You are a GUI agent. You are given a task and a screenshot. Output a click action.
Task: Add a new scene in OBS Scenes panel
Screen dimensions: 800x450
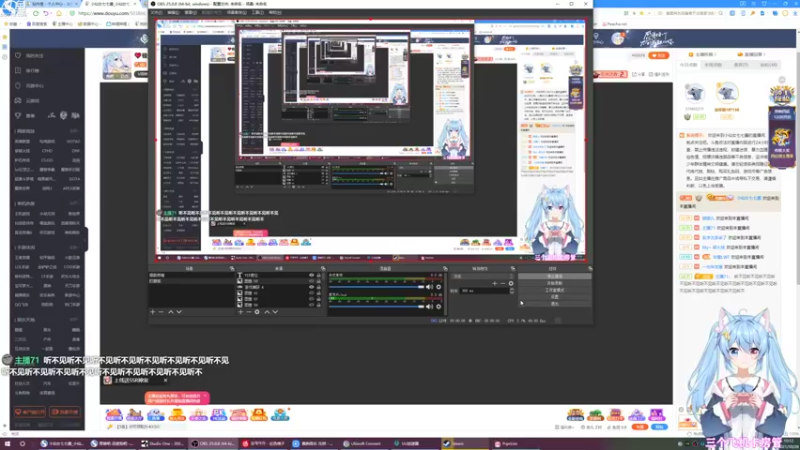pos(153,312)
